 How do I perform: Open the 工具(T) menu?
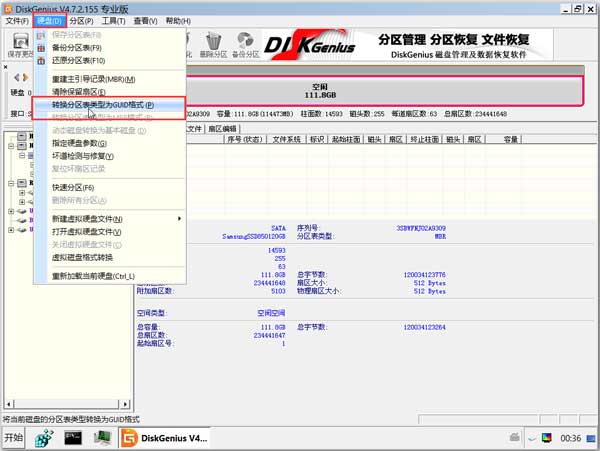tap(113, 21)
